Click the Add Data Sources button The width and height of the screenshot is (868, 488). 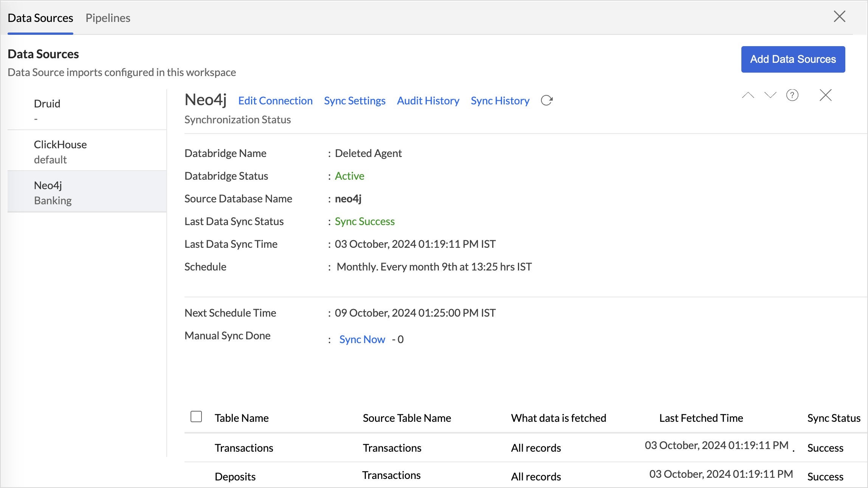click(793, 59)
